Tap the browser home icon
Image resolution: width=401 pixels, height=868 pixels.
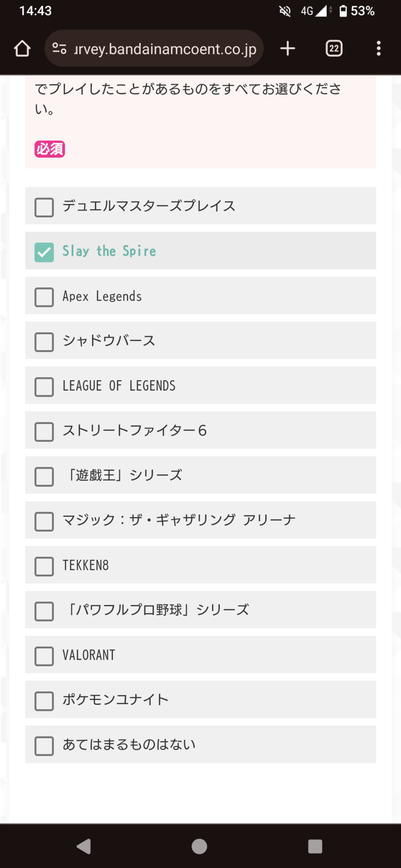click(22, 49)
